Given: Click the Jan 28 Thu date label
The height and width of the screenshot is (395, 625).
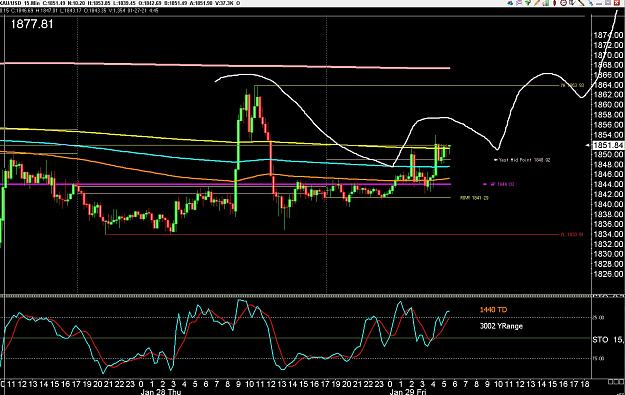Looking at the screenshot, I should pos(161,392).
